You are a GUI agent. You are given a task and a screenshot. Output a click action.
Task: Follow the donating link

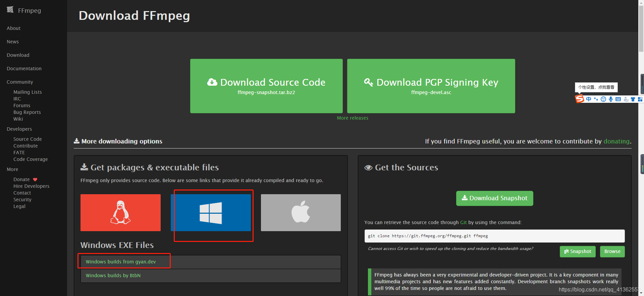616,141
